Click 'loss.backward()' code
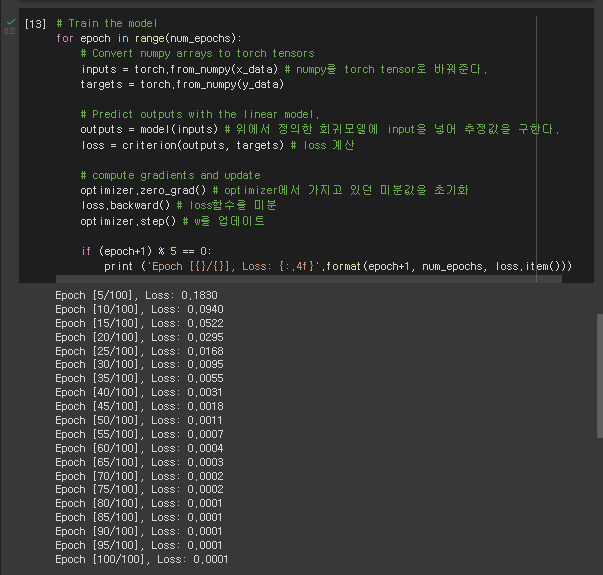 [x=125, y=205]
